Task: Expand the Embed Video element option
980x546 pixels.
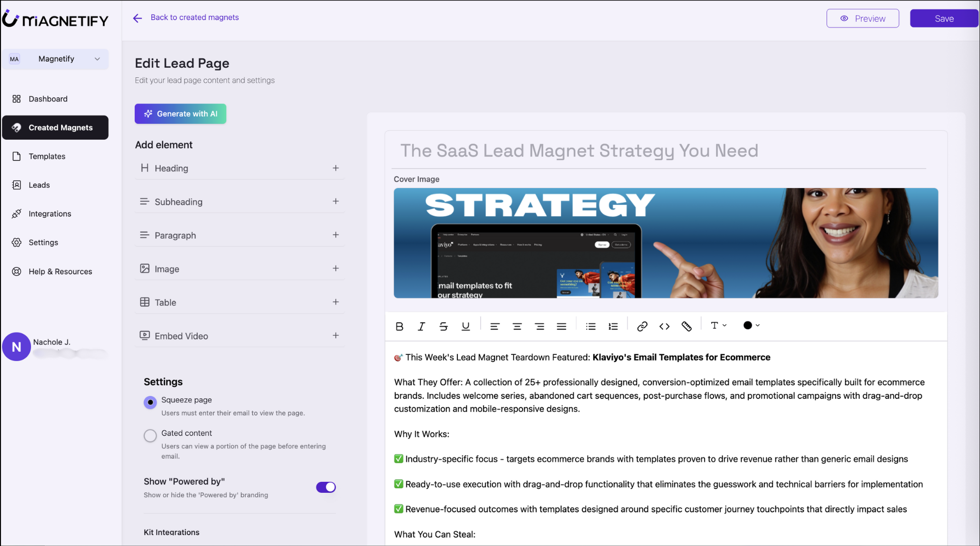Action: 336,335
